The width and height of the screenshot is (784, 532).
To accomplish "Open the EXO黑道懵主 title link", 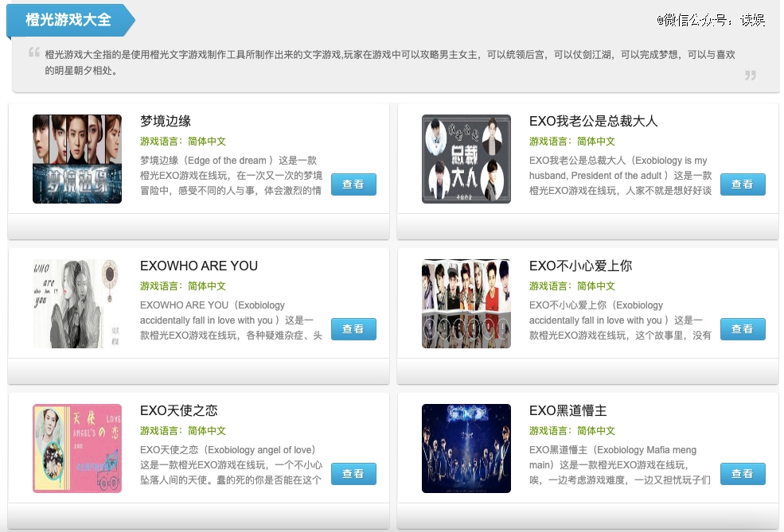I will point(568,410).
